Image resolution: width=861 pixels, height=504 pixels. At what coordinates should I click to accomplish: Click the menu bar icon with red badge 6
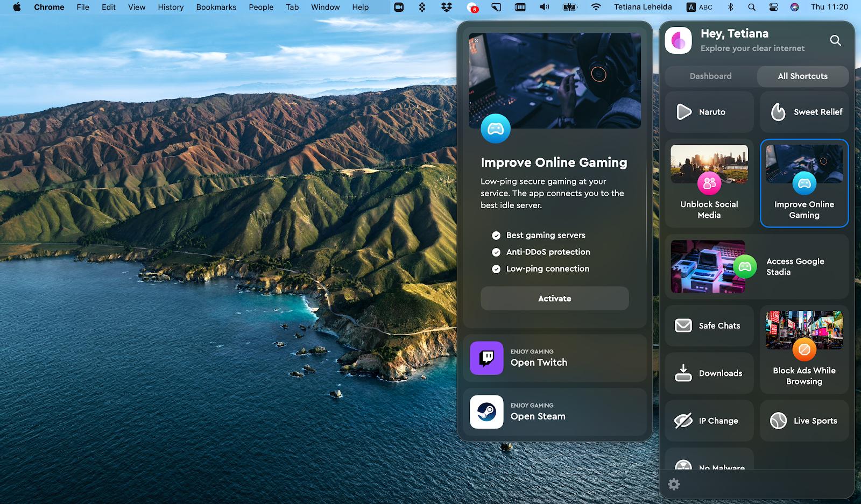coord(472,7)
